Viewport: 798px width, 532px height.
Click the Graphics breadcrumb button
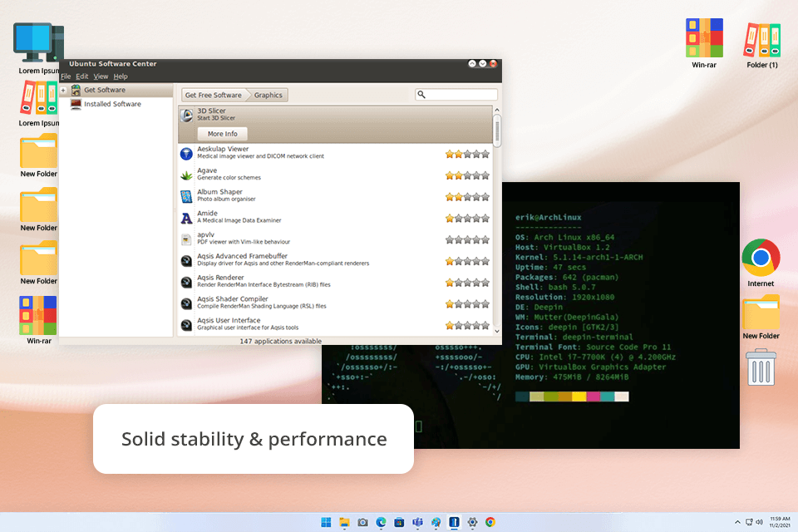point(268,95)
